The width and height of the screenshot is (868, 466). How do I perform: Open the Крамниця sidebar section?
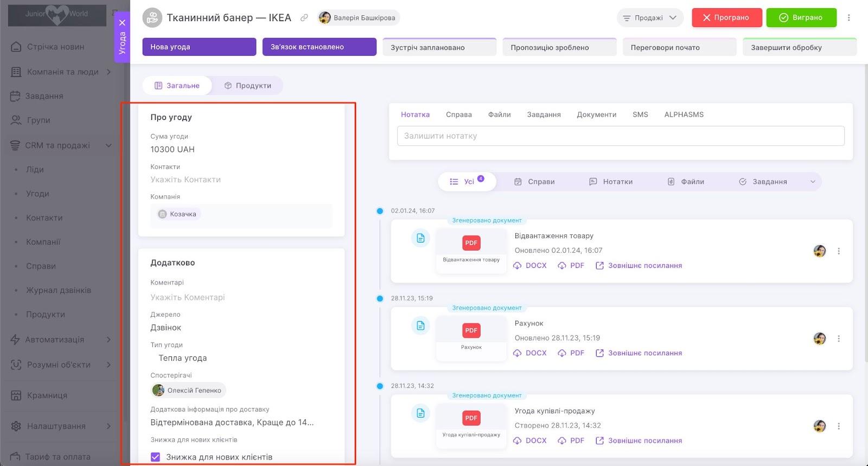click(47, 395)
